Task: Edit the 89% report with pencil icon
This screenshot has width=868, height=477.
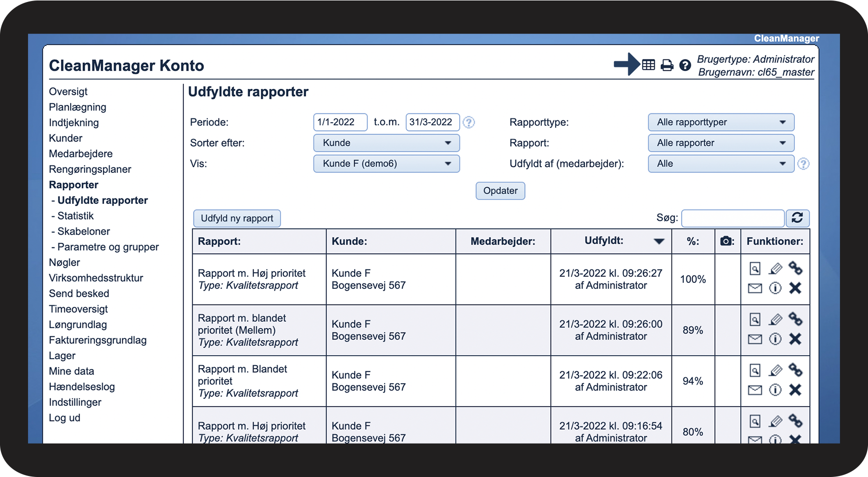Action: [775, 320]
